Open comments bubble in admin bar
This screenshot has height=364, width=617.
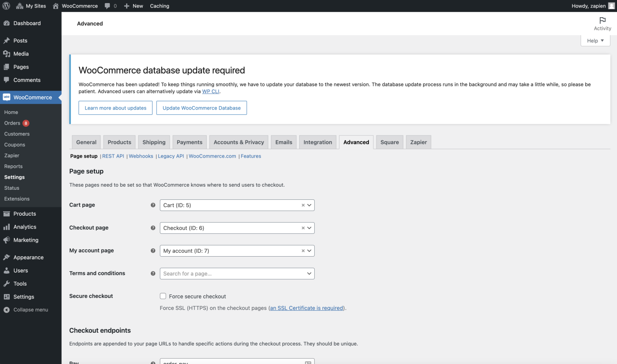(108, 6)
